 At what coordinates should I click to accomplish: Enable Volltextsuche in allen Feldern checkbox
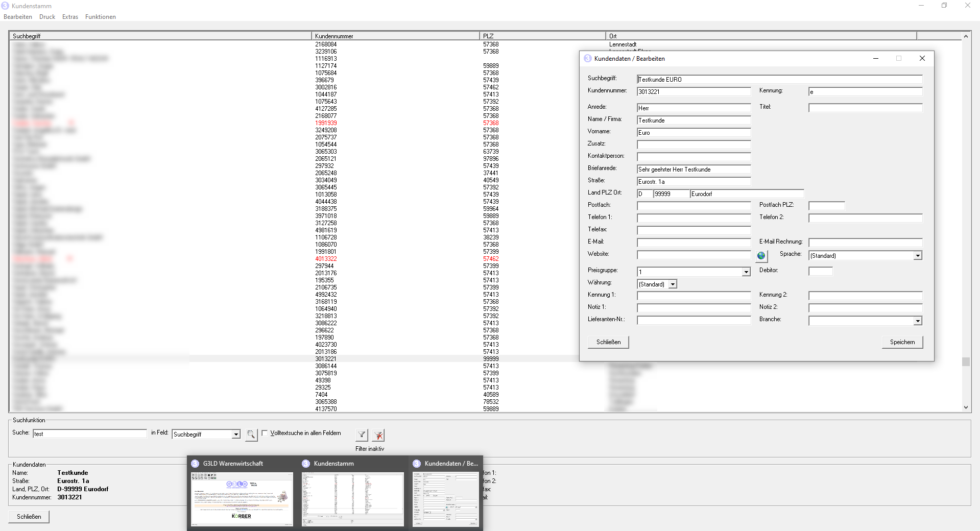[265, 433]
